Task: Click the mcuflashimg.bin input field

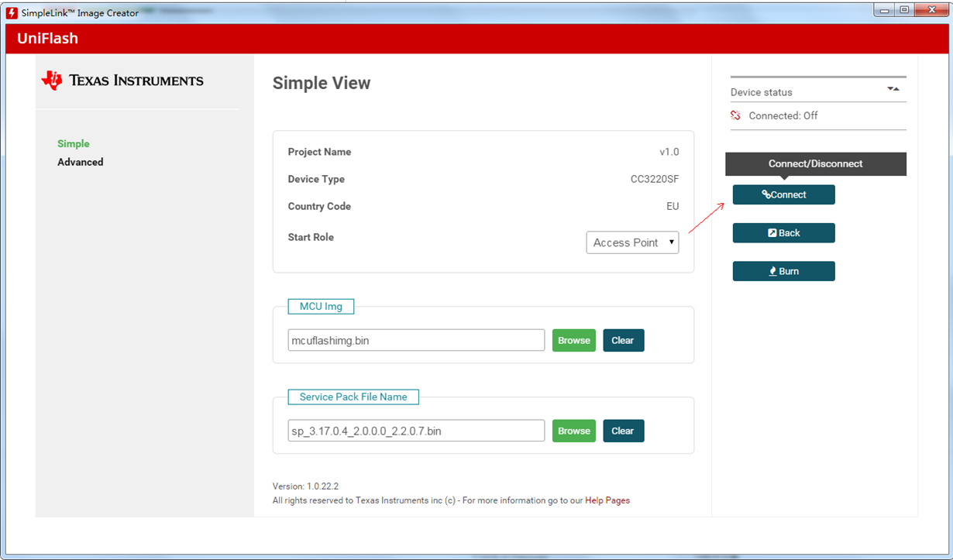Action: [416, 340]
